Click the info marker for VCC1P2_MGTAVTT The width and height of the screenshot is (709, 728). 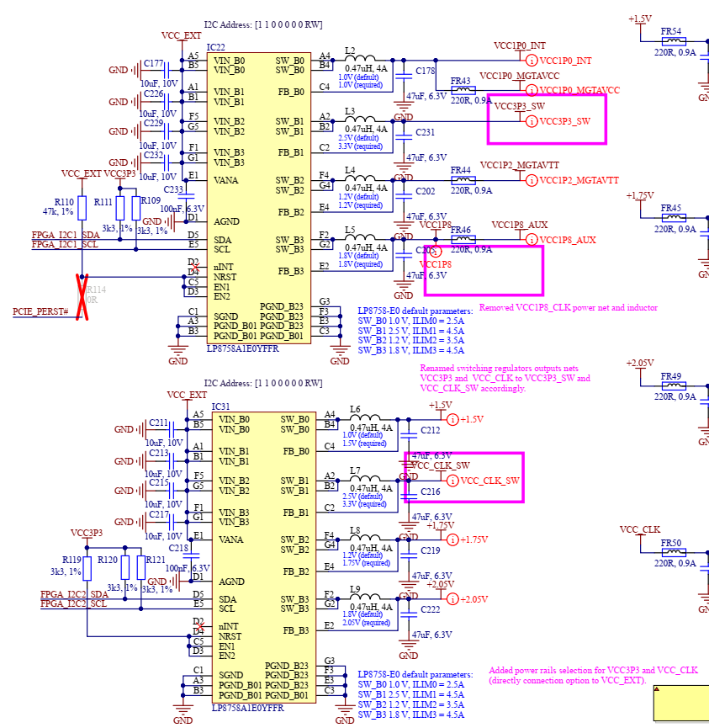coord(531,180)
